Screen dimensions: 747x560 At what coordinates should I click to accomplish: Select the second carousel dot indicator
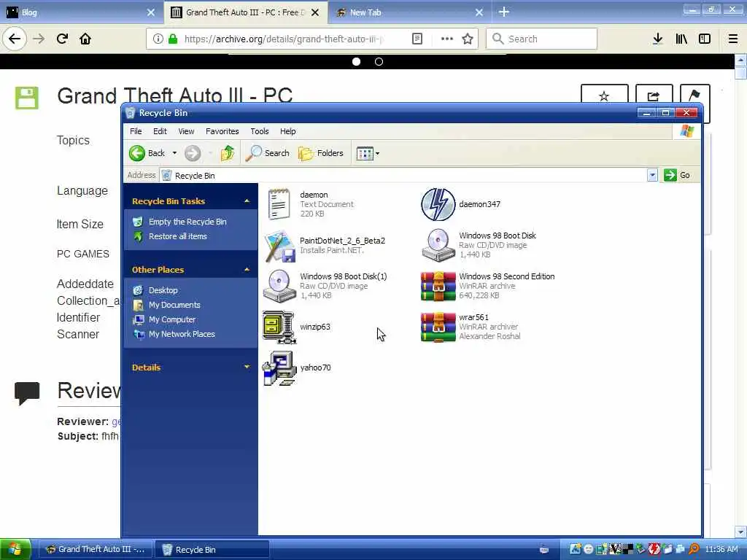(379, 62)
